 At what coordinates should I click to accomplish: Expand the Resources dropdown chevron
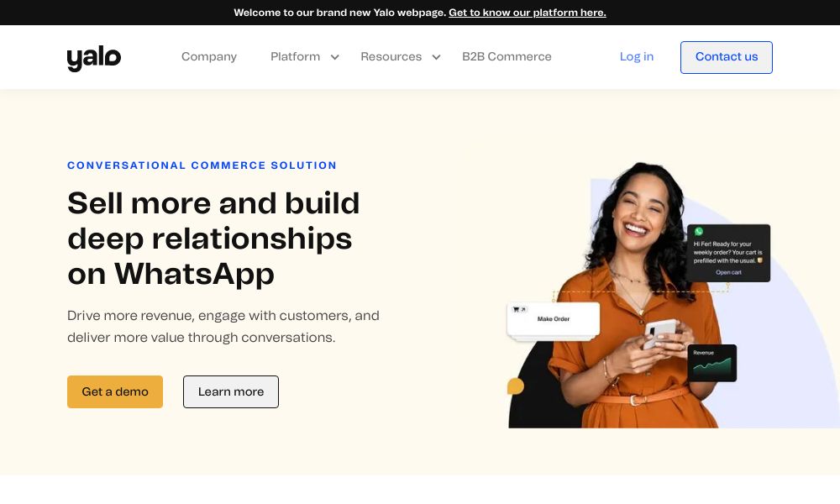click(x=436, y=57)
